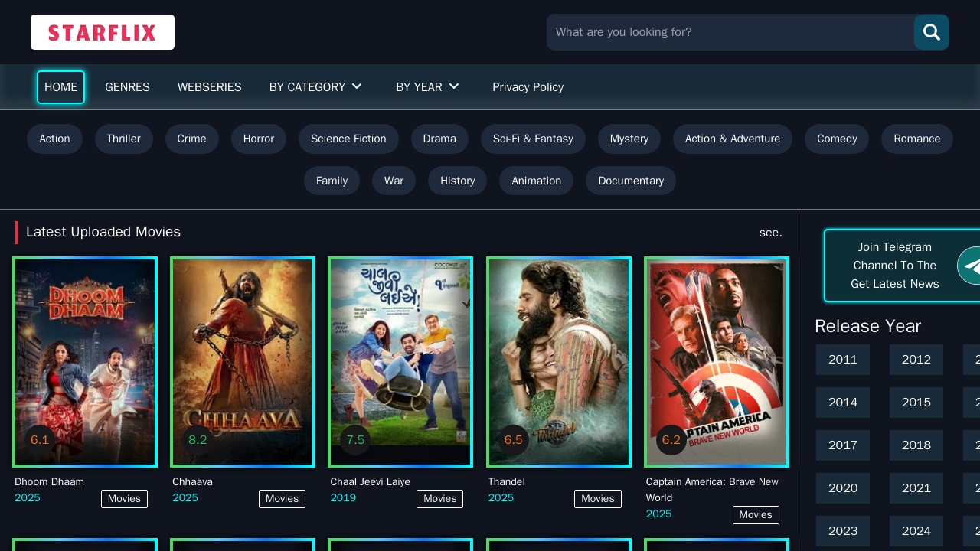This screenshot has height=551, width=980.
Task: Open the Captain America poster
Action: tap(717, 362)
